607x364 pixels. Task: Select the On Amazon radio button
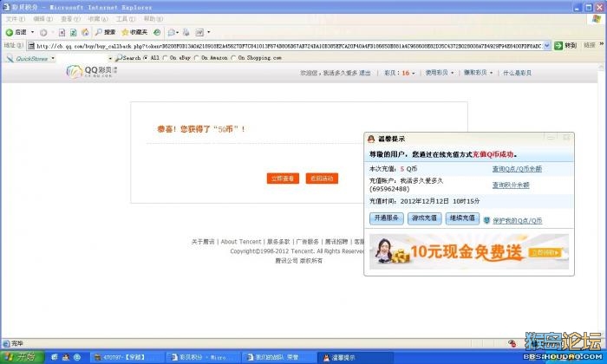click(197, 58)
